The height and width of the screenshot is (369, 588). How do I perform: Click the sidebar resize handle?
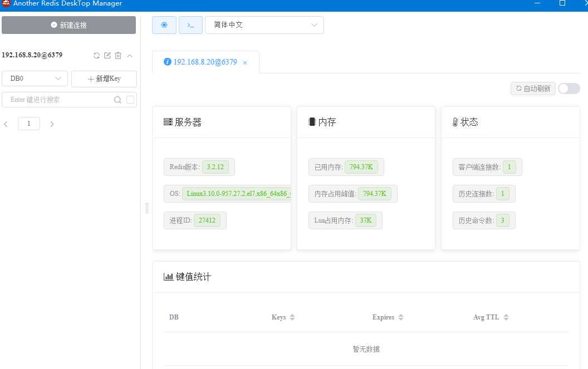[x=147, y=208]
